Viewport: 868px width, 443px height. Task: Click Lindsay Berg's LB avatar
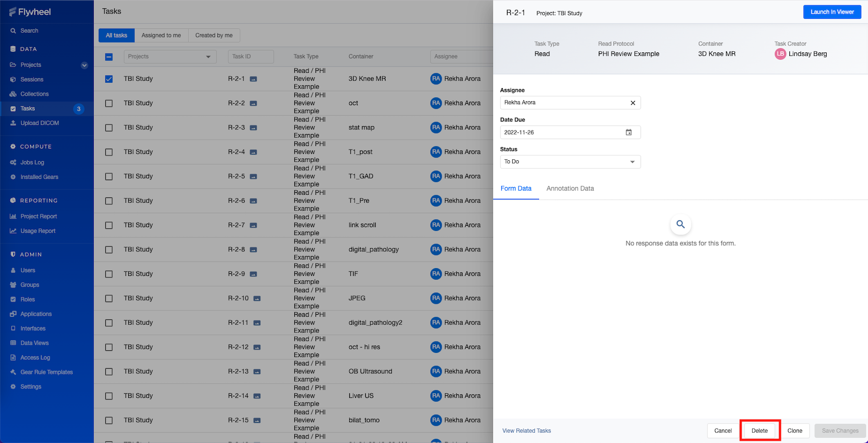coord(780,54)
